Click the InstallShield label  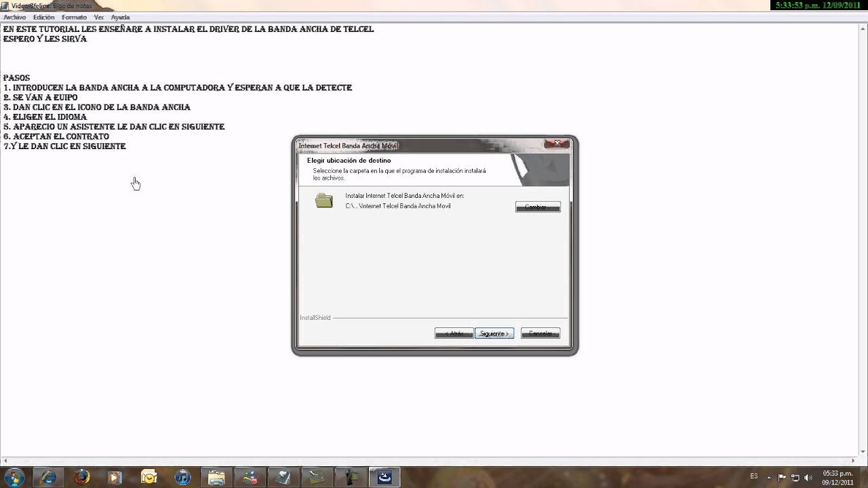pos(315,318)
